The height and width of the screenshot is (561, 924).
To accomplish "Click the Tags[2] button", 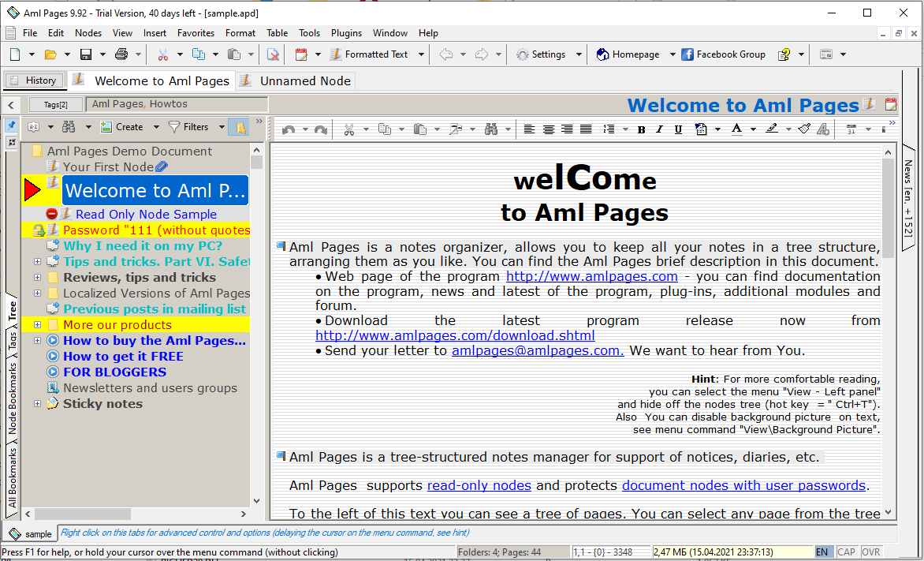I will [56, 104].
